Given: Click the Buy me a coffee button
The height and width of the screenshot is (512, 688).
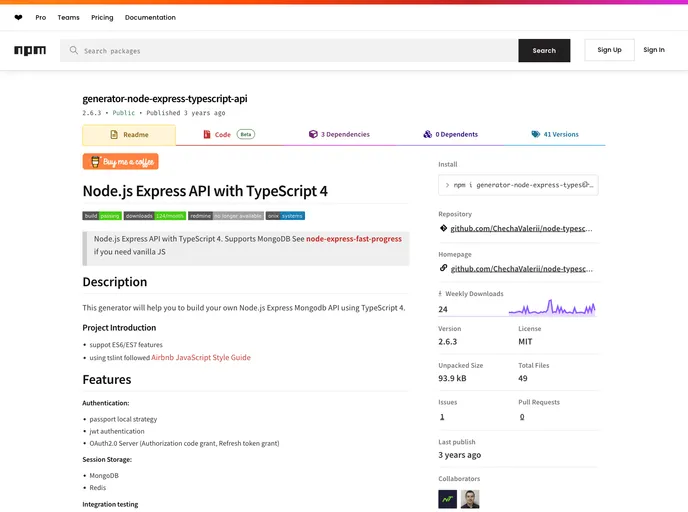Looking at the screenshot, I should 120,161.
